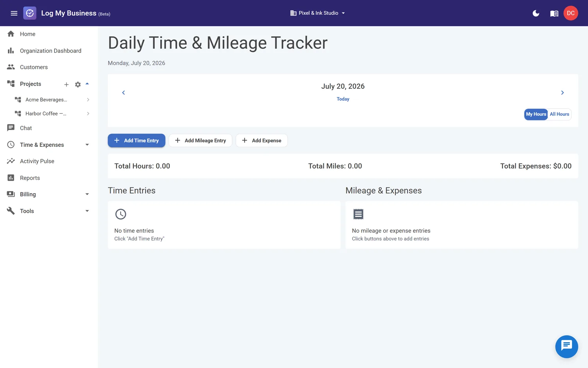Click Add Mileage Entry button
Image resolution: width=588 pixels, height=368 pixels.
(x=200, y=141)
